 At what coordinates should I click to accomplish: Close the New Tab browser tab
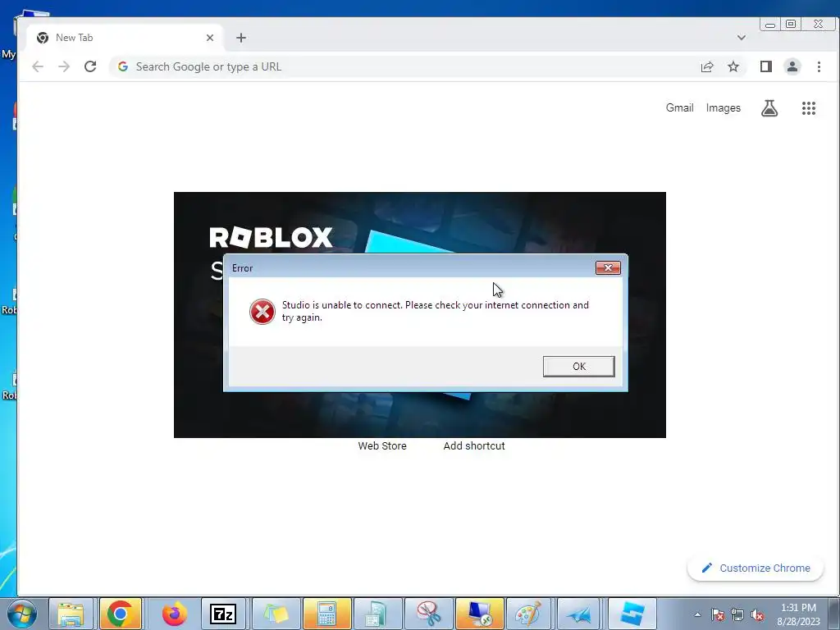coord(210,38)
